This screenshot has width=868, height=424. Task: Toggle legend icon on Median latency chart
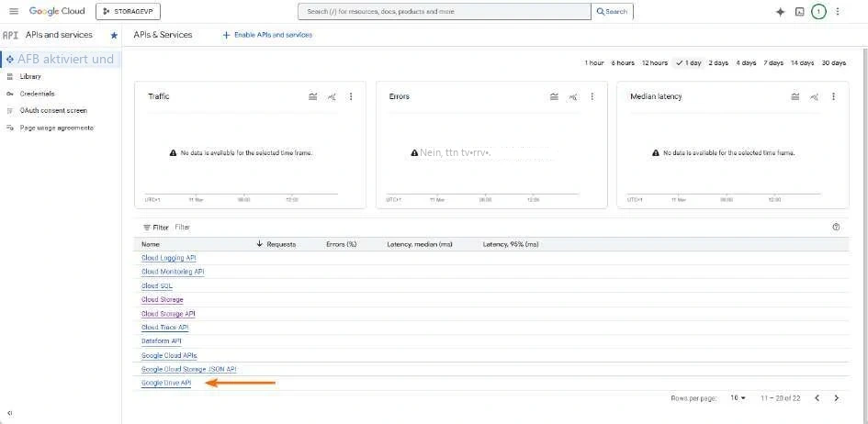click(795, 96)
